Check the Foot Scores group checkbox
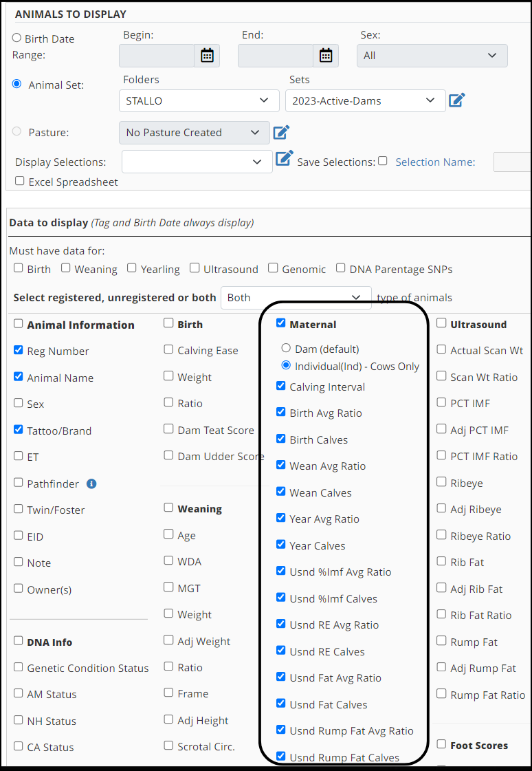 coord(441,744)
